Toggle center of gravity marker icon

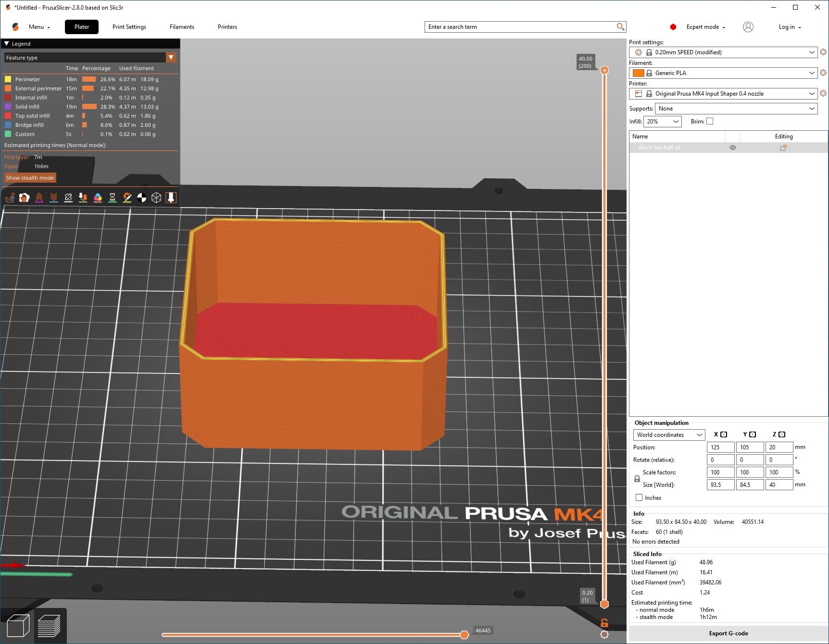142,198
